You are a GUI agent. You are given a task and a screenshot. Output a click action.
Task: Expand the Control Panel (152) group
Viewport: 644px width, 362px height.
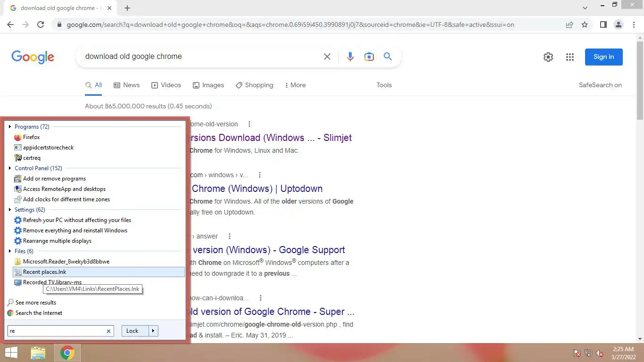(x=10, y=168)
